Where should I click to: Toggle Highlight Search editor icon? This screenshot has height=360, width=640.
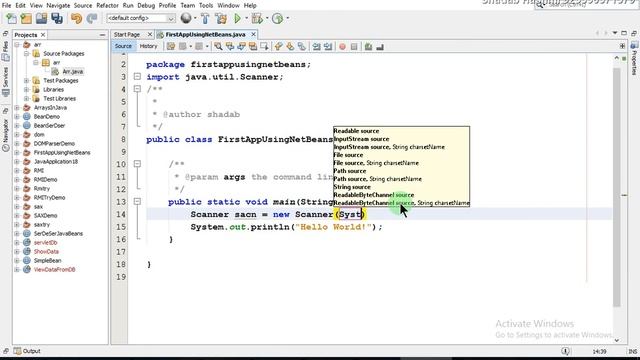tap(253, 47)
